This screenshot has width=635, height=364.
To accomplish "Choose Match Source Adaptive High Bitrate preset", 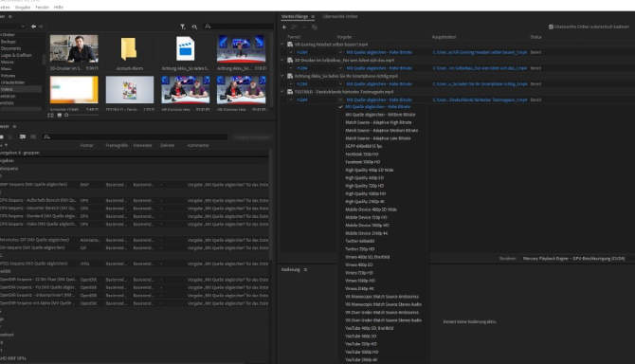I will 378,122.
